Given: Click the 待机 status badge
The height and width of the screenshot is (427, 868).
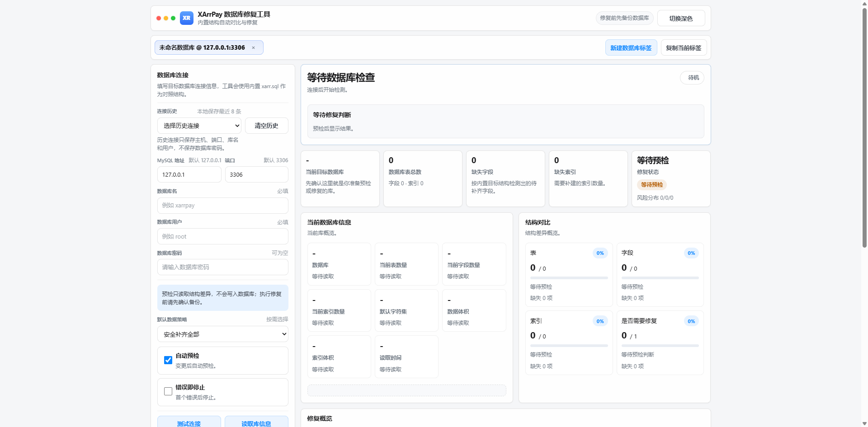Looking at the screenshot, I should [692, 77].
